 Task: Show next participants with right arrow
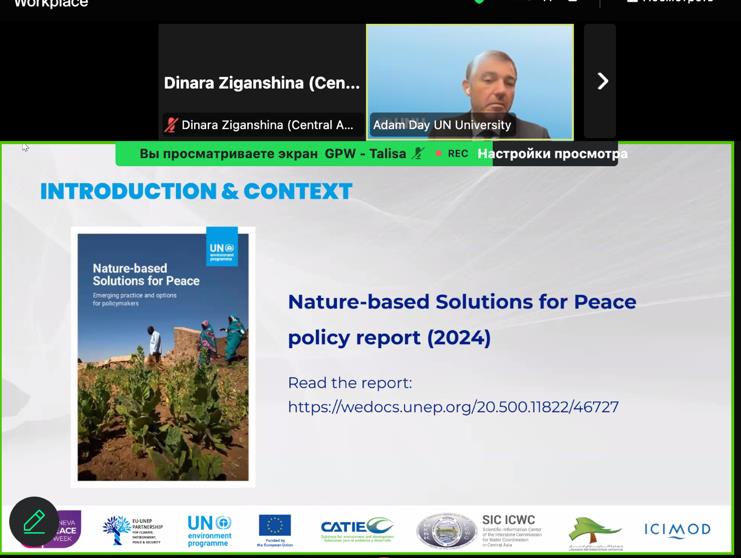click(601, 81)
